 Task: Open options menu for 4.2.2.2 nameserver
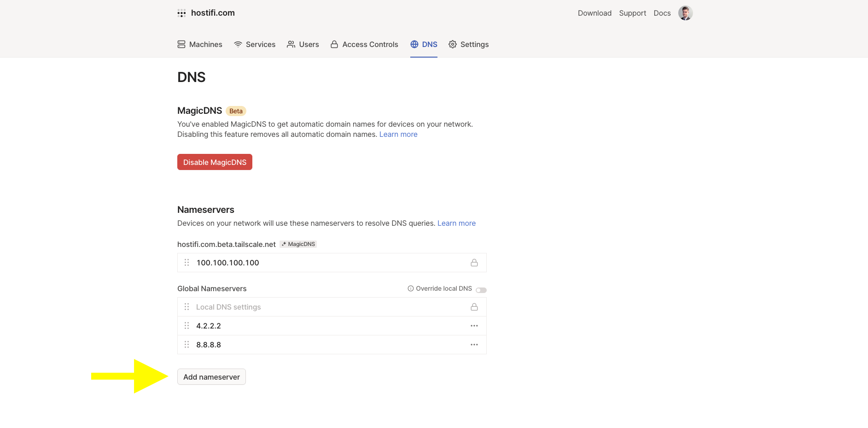(x=474, y=326)
